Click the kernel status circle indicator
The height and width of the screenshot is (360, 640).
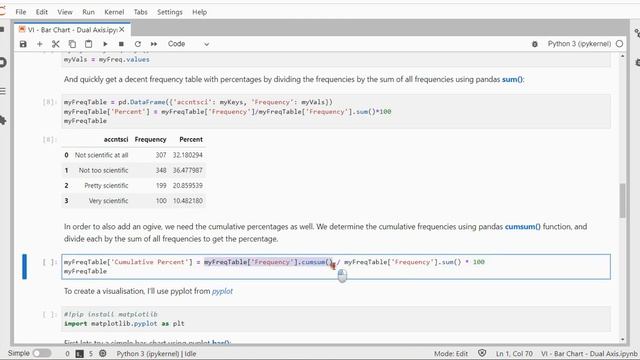[619, 44]
